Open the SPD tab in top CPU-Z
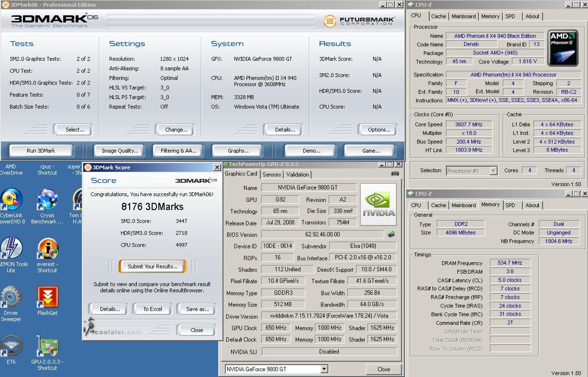The image size is (588, 377). click(510, 16)
